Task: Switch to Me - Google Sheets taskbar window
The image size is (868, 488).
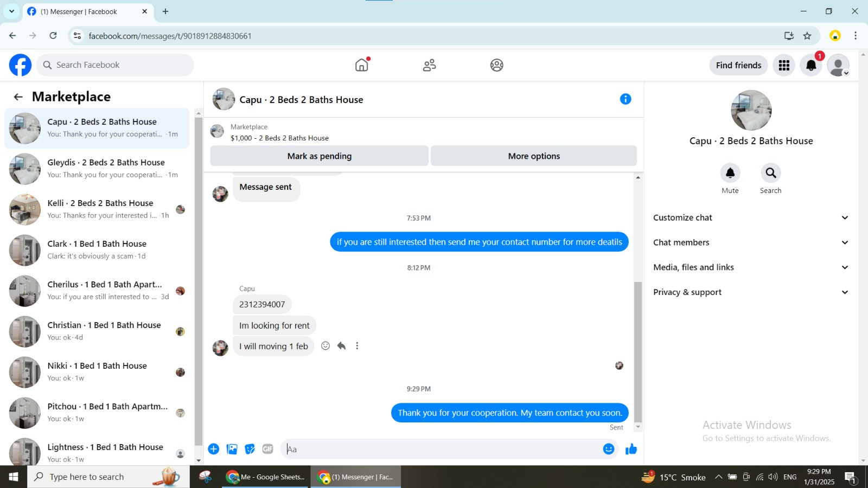Action: (x=266, y=477)
